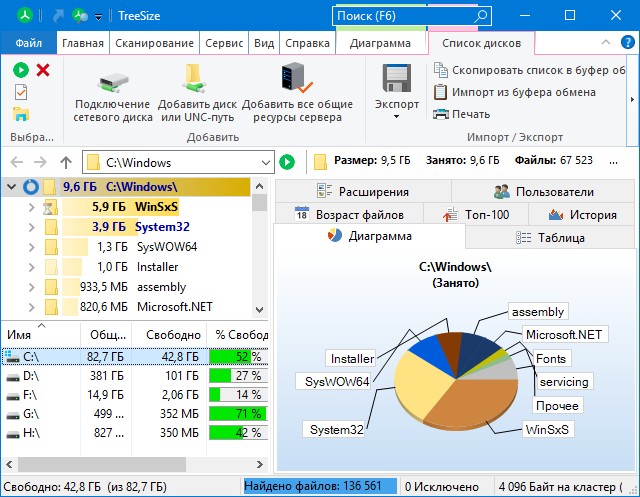Screen dimensions: 640x497
Task: Click the red X stop scan icon
Action: tap(43, 70)
